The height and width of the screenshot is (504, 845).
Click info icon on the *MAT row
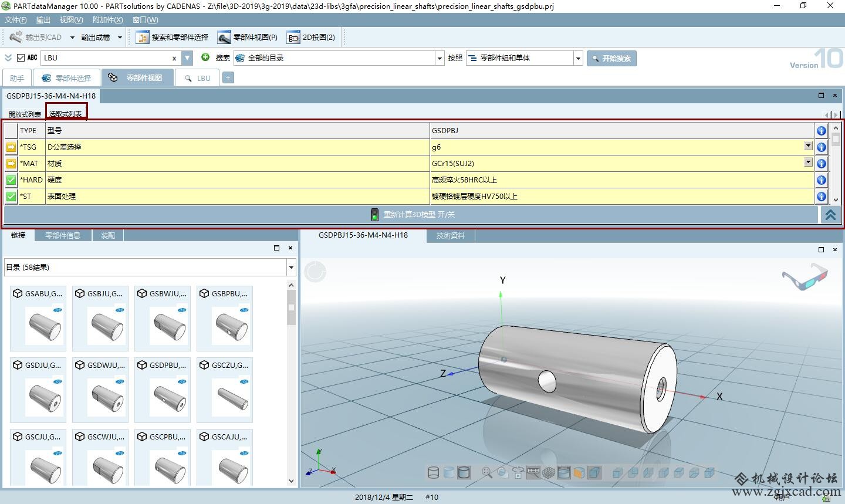[822, 164]
